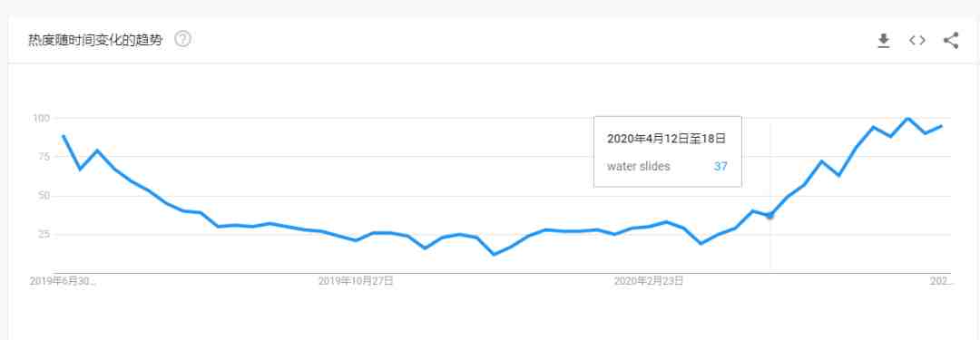Open the help question mark icon

(x=182, y=39)
